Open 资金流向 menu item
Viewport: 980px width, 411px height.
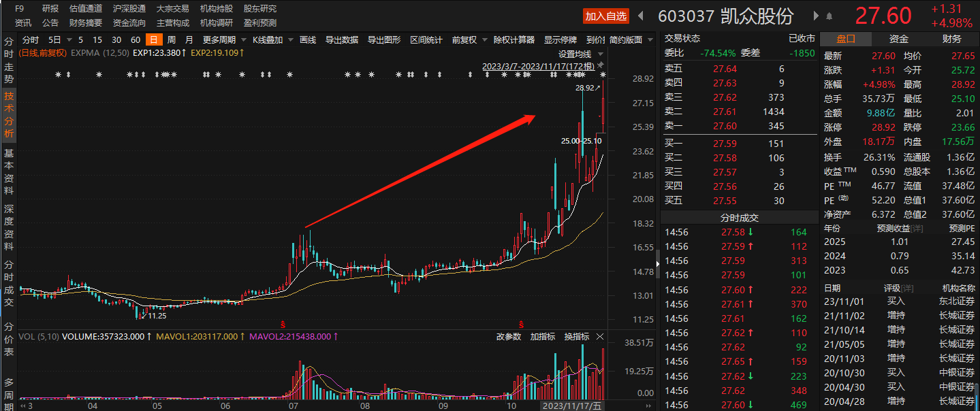129,22
